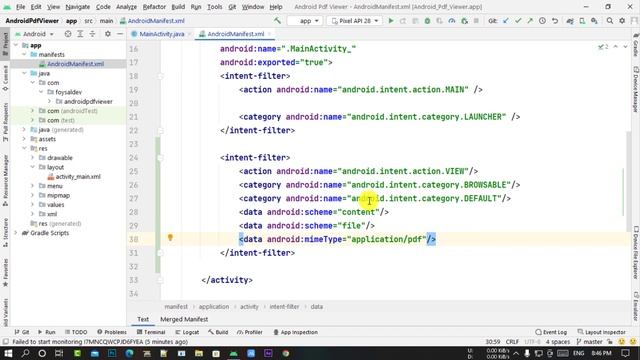
Task: Open the File menu
Action: pyautogui.click(x=20, y=7)
